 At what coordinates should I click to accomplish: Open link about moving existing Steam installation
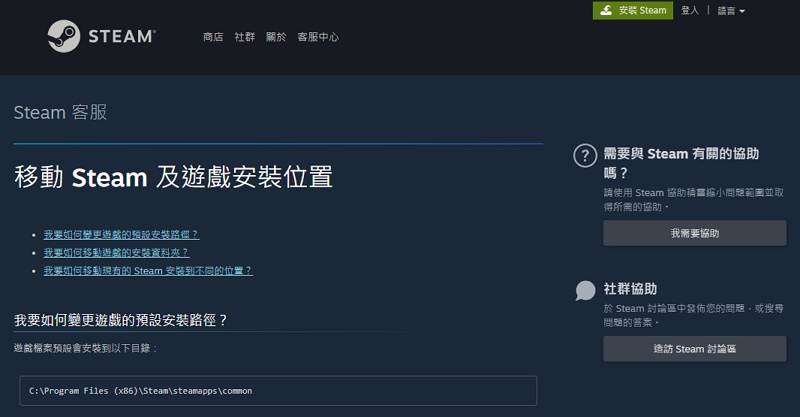(148, 270)
